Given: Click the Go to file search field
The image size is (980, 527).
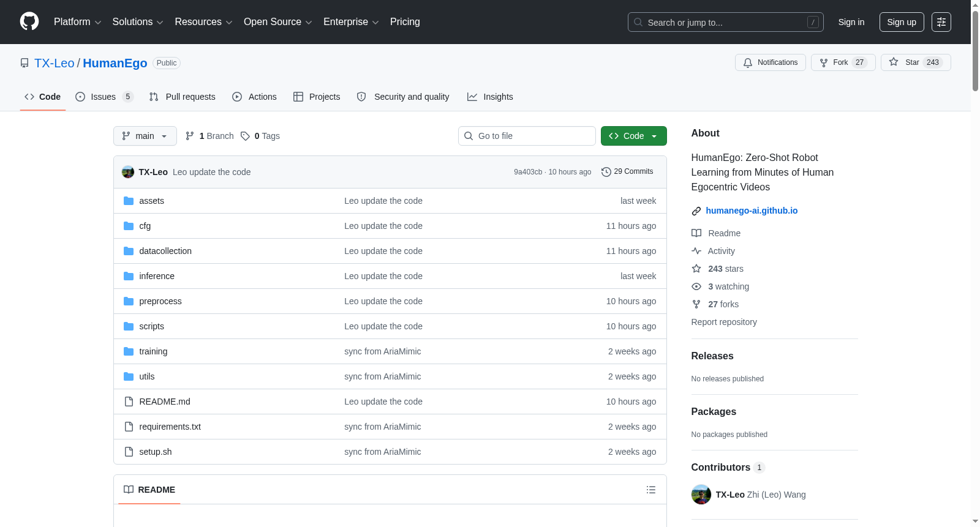Looking at the screenshot, I should tap(527, 136).
